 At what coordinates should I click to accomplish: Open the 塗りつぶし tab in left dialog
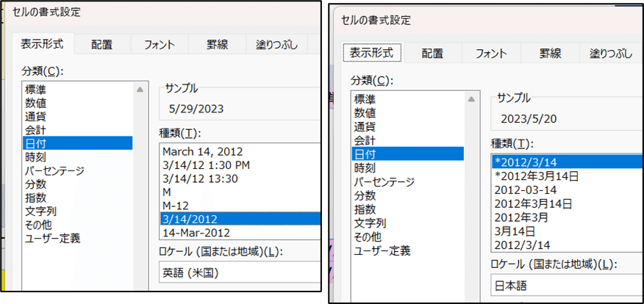276,44
